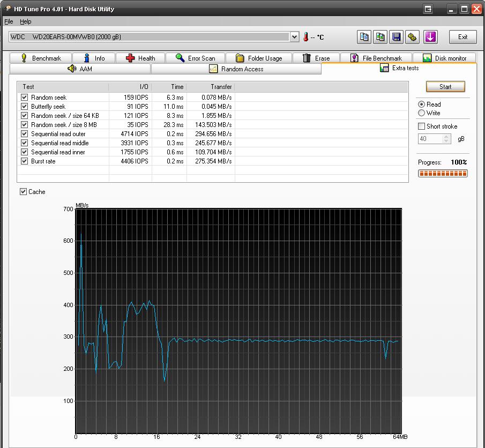This screenshot has height=448, width=485.
Task: Enable the Short stroke checkbox
Action: 421,126
